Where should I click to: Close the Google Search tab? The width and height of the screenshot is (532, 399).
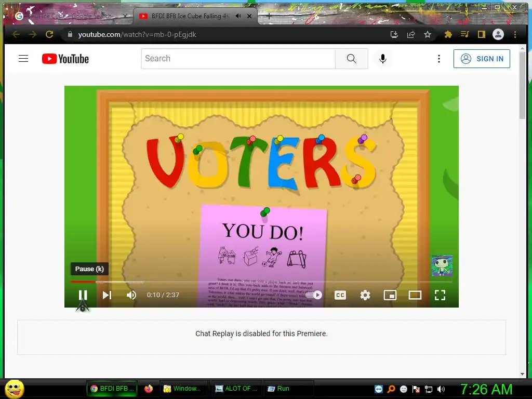[x=125, y=16]
